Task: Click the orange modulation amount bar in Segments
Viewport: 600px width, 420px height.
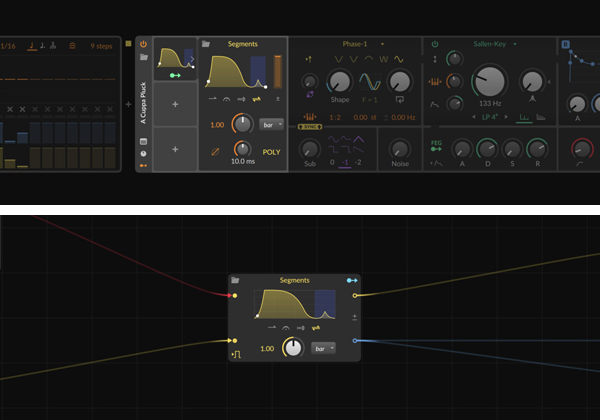Action: point(278,72)
